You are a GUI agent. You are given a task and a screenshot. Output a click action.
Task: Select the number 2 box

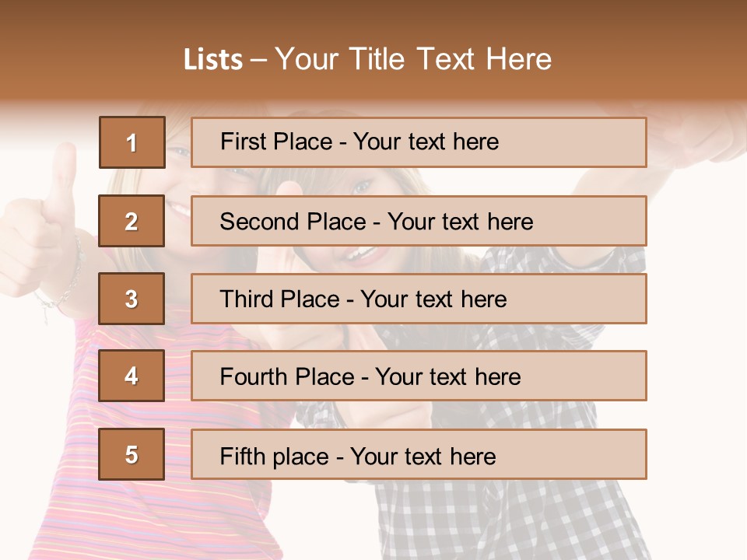point(132,221)
